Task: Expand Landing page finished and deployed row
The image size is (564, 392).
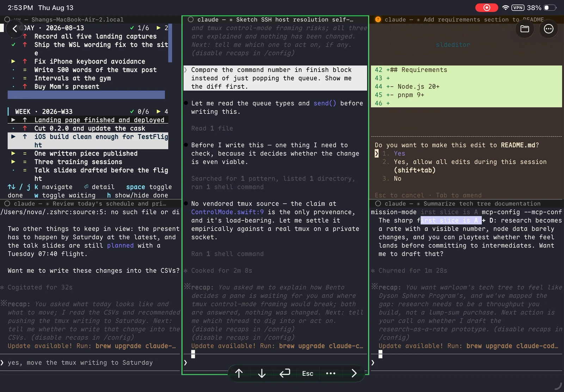Action: [13, 120]
